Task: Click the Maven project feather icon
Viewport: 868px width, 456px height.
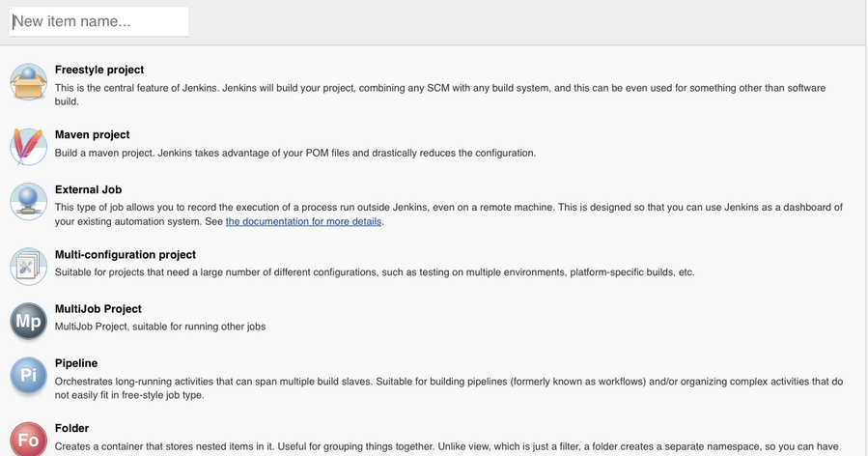Action: pos(28,147)
